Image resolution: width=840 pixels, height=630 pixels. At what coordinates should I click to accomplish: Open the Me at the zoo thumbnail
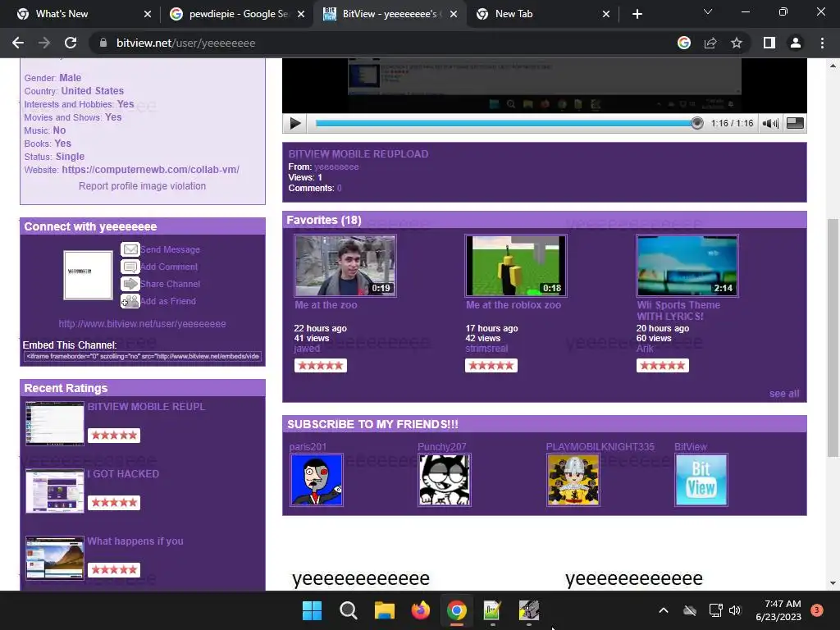(x=345, y=266)
